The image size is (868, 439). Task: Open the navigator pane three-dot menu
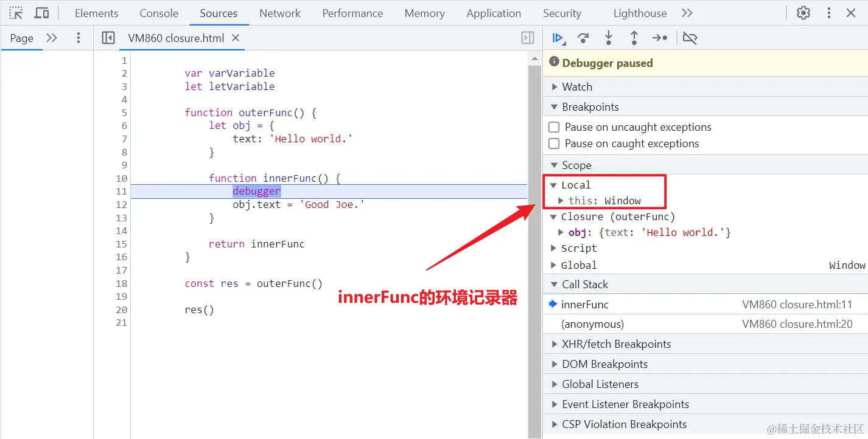[x=78, y=38]
